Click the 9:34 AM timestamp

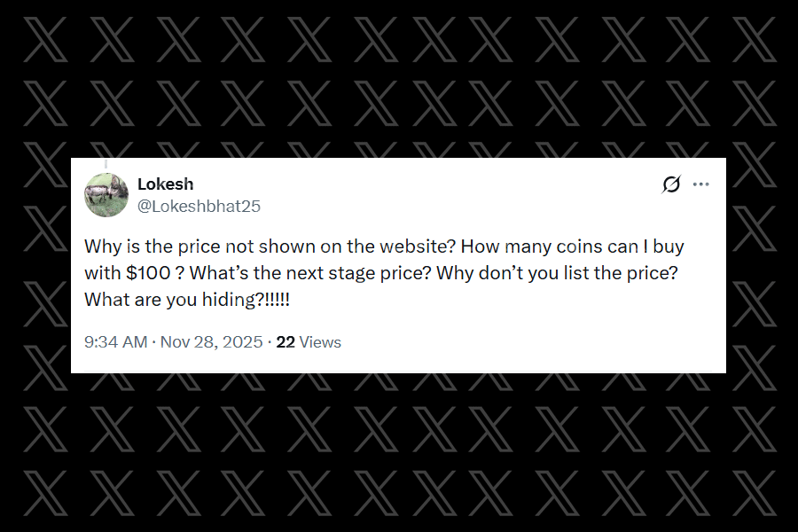pos(115,342)
